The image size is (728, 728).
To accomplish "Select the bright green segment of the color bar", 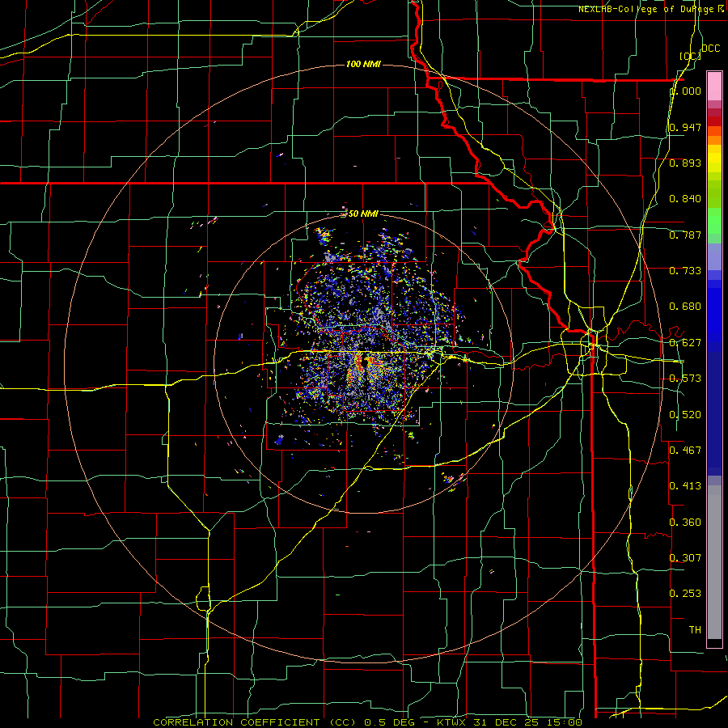I will click(x=714, y=221).
